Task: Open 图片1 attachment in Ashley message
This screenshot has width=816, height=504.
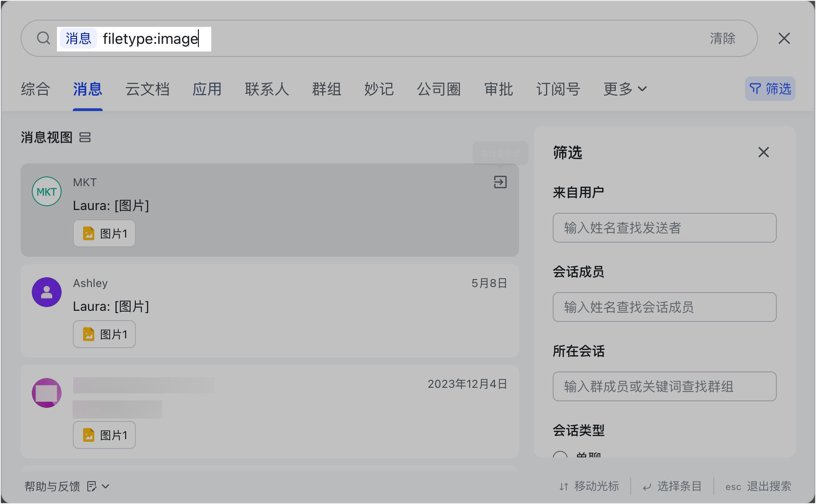Action: point(105,334)
